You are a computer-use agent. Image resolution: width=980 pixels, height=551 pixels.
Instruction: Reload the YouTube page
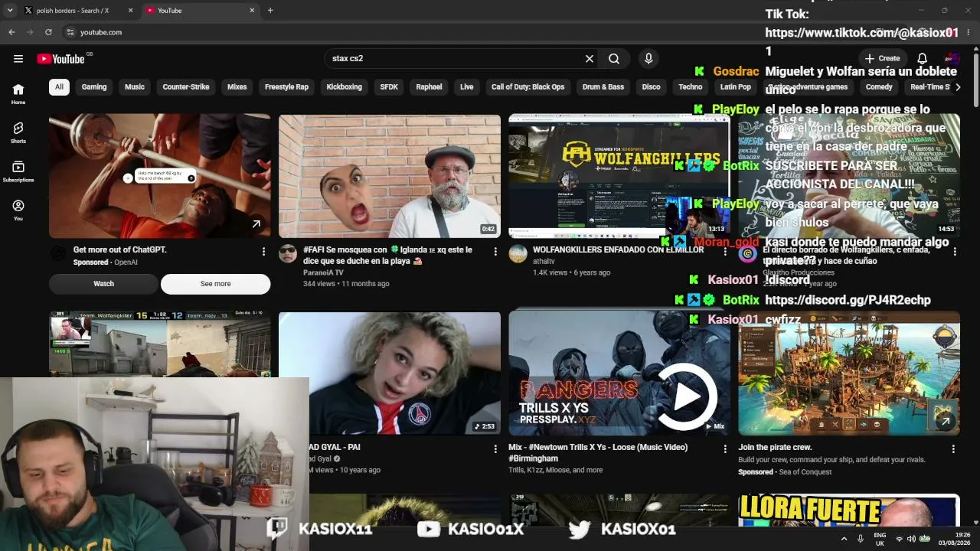[x=48, y=32]
